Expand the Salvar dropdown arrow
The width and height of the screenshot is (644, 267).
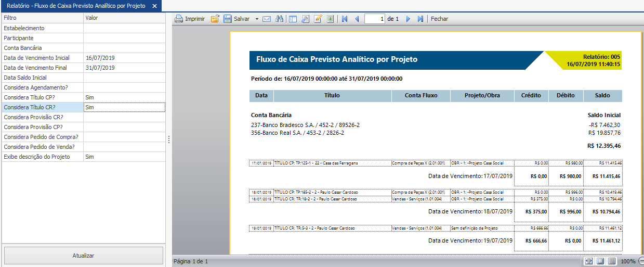coord(257,19)
